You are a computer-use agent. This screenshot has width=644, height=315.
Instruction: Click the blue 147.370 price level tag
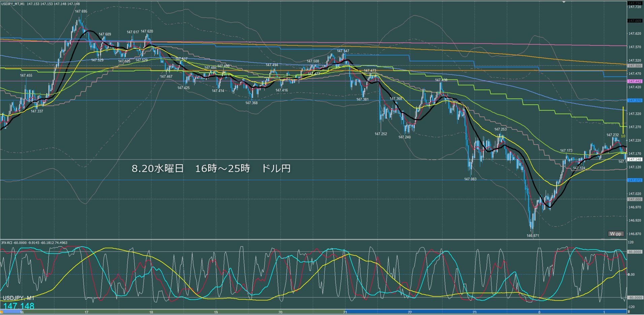coord(635,101)
